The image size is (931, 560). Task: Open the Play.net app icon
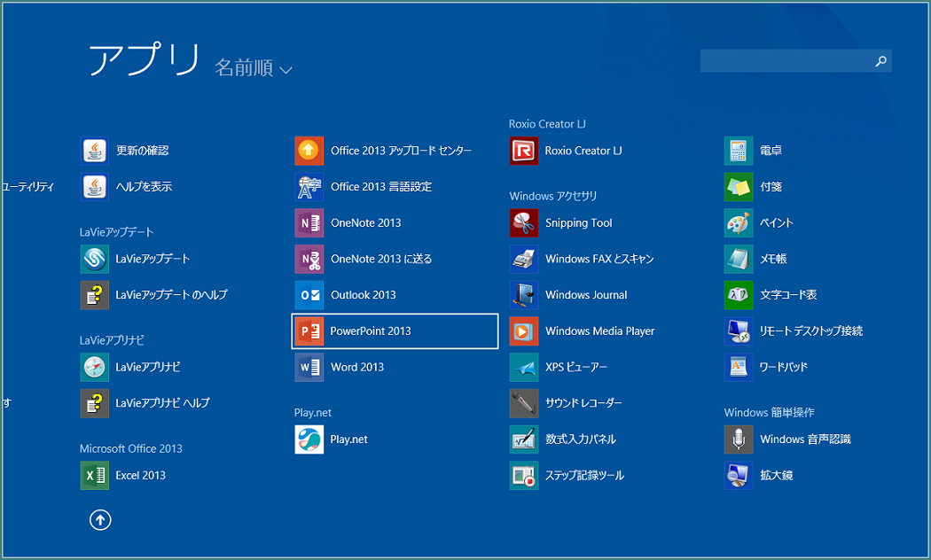tap(309, 439)
